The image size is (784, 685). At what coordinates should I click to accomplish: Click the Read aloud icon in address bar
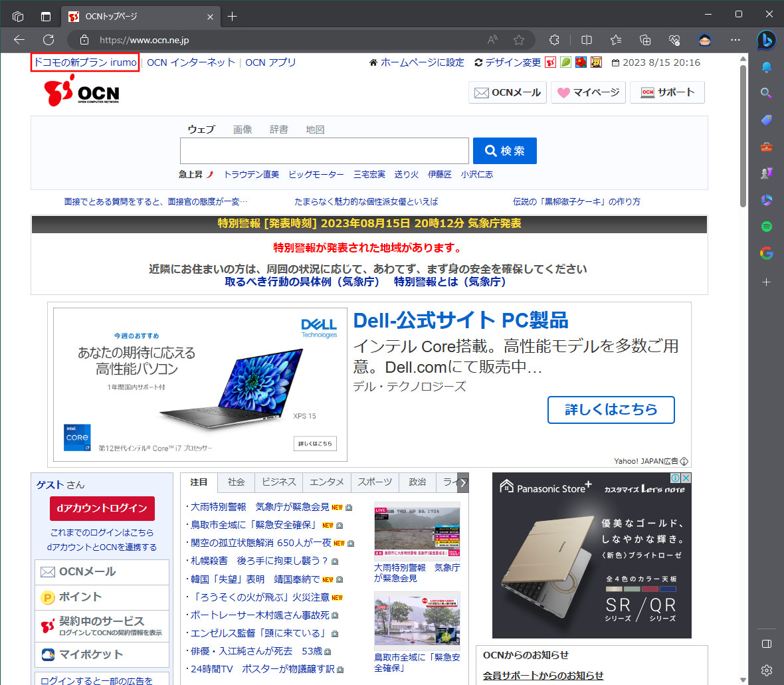click(x=492, y=40)
